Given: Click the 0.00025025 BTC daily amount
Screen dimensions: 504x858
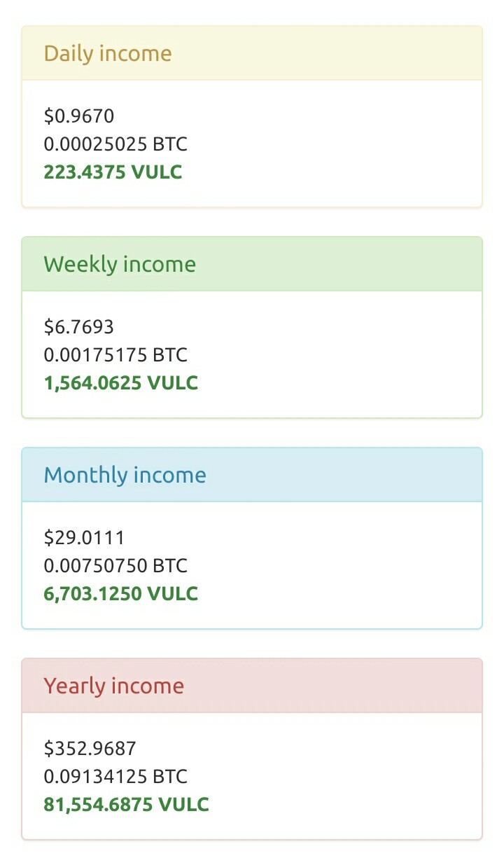Looking at the screenshot, I should coord(115,144).
